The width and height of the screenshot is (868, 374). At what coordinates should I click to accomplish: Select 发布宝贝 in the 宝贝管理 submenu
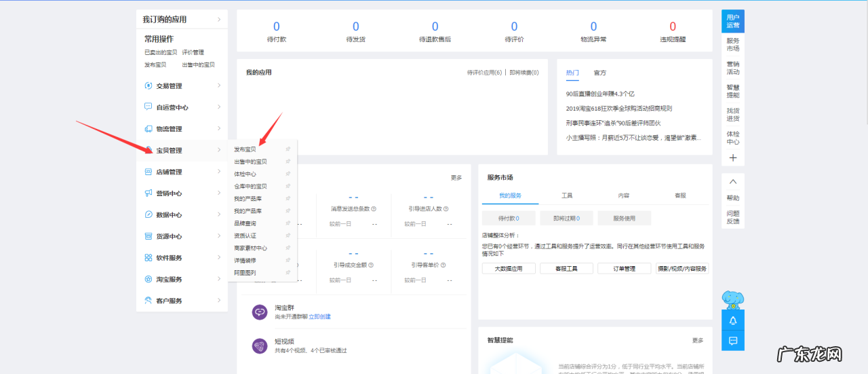[245, 149]
